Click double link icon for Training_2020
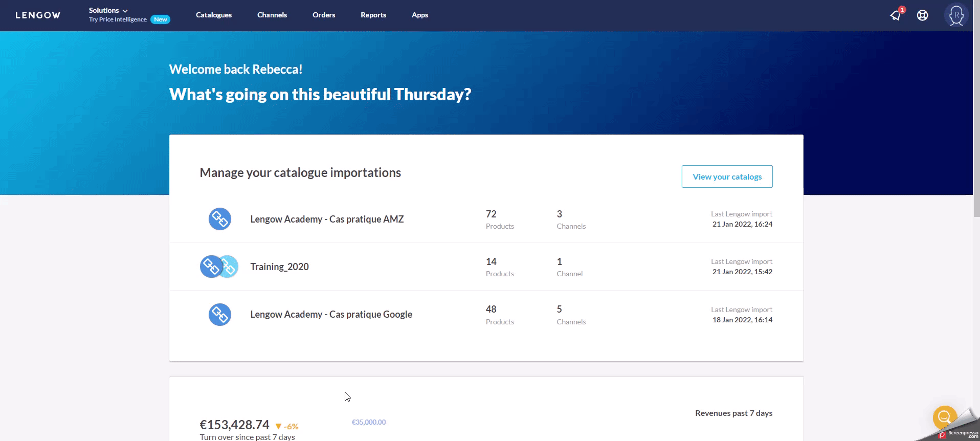Viewport: 980px width, 441px height. [x=219, y=267]
